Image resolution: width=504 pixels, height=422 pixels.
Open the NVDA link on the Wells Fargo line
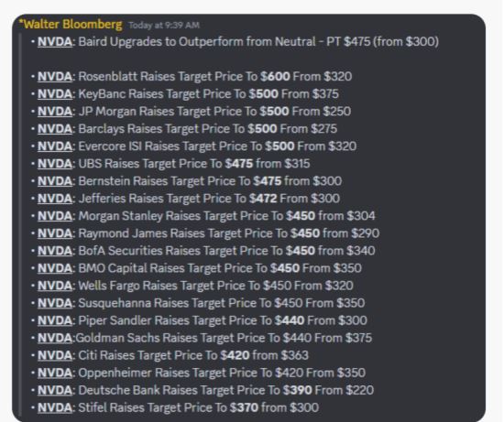coord(55,286)
